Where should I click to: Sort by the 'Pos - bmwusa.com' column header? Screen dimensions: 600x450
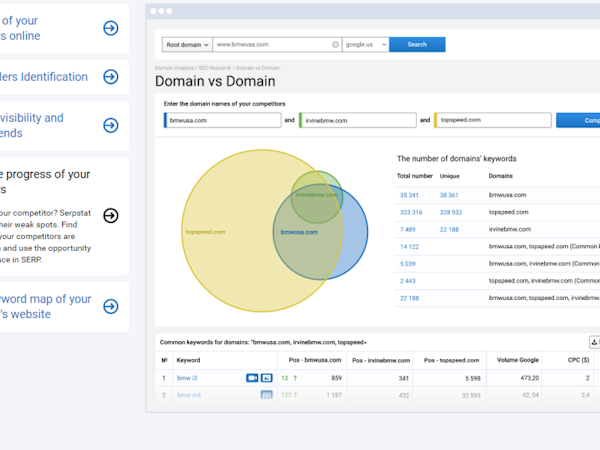(x=315, y=360)
